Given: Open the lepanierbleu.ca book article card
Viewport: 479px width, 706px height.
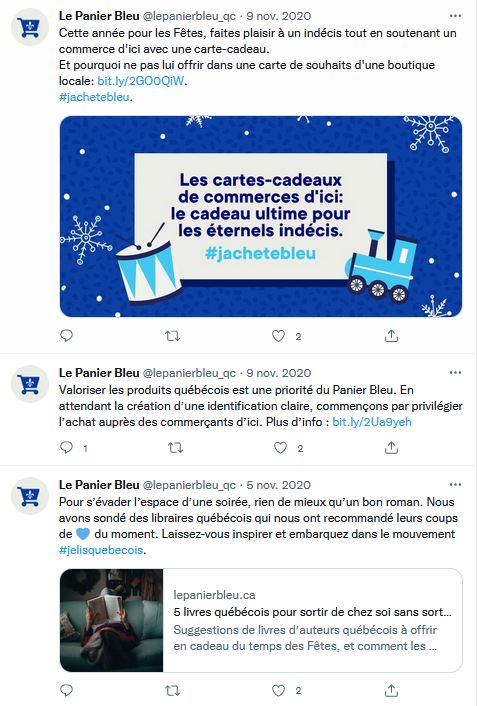Looking at the screenshot, I should point(261,620).
